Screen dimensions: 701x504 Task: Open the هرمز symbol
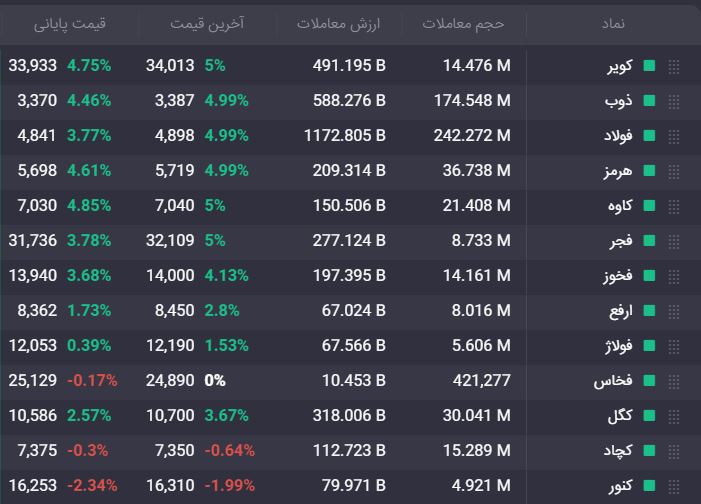point(617,171)
